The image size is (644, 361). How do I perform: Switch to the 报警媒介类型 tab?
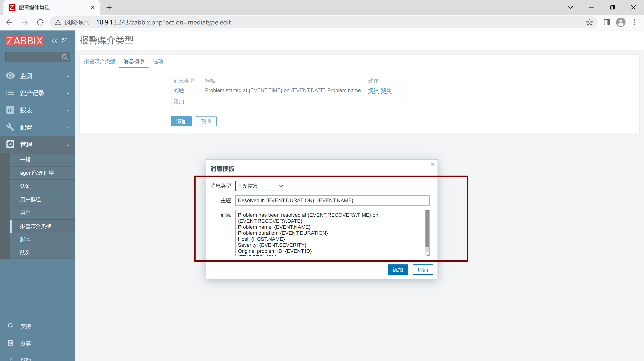(100, 61)
